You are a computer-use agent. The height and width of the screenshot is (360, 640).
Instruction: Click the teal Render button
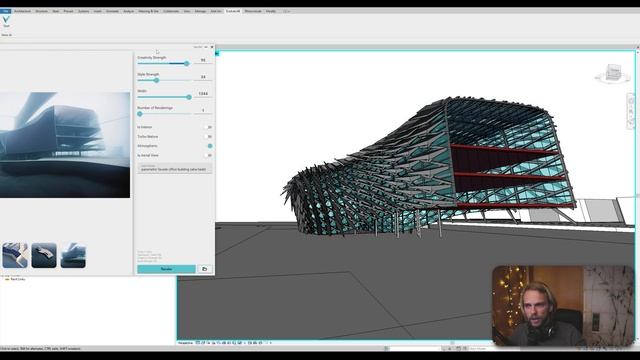click(x=167, y=269)
